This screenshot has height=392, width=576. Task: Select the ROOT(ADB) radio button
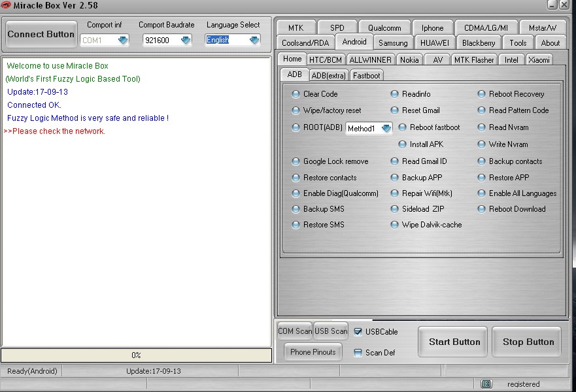(296, 127)
